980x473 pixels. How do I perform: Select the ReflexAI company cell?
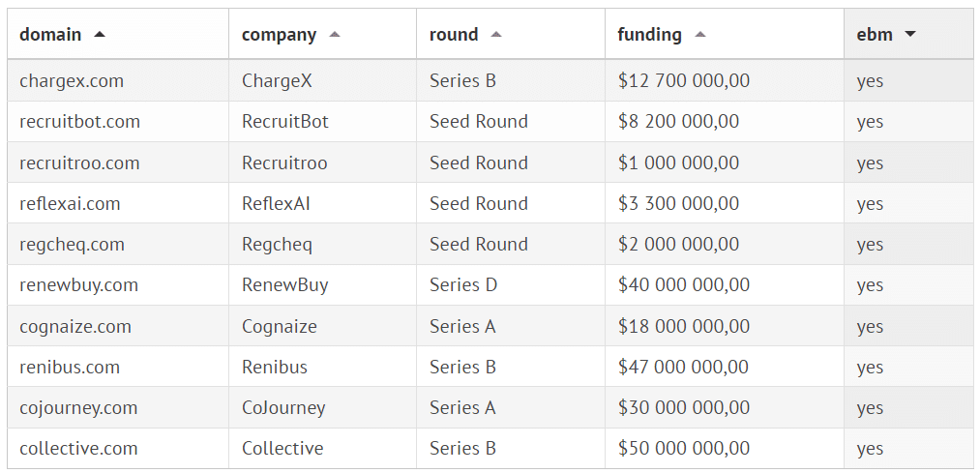(x=276, y=203)
